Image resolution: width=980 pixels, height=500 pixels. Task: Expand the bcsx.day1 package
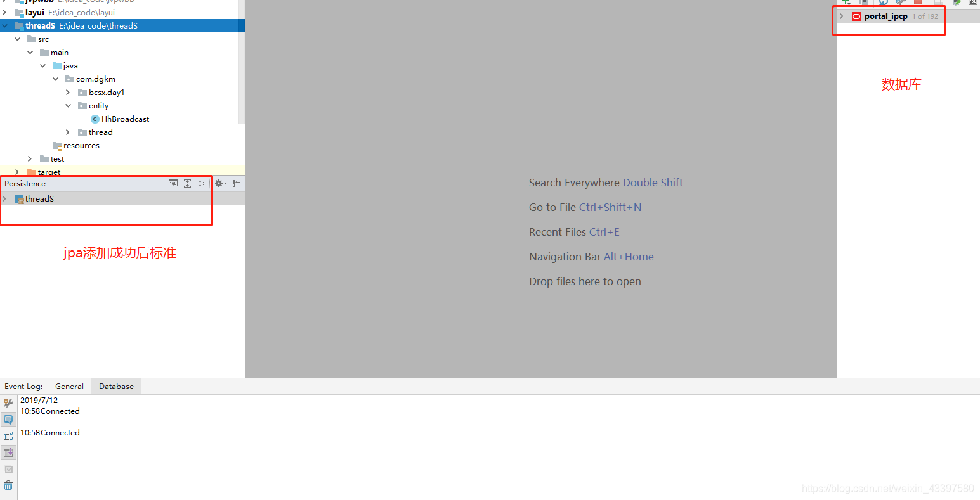point(69,93)
